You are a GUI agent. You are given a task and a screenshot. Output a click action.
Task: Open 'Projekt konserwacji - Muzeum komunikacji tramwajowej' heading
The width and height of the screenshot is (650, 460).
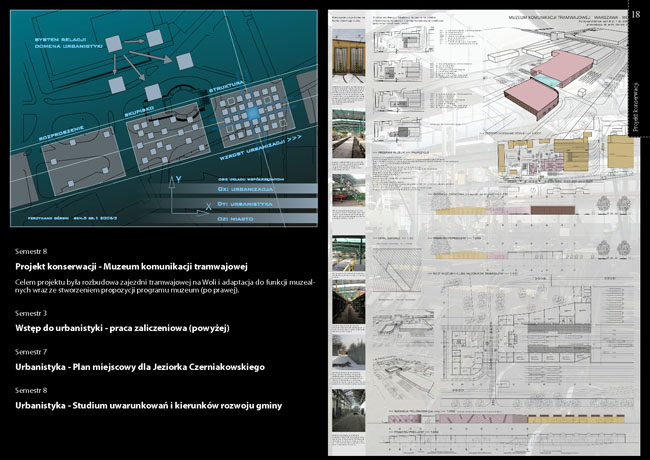click(131, 267)
